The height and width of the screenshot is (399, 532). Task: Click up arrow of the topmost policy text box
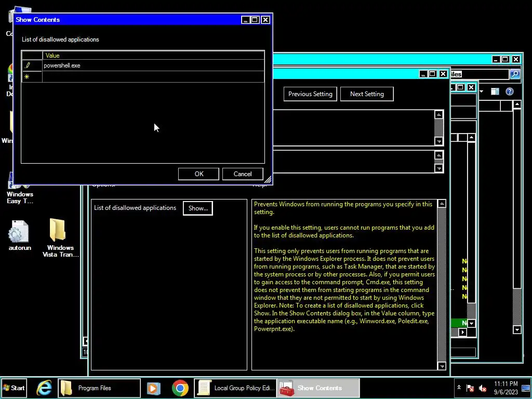(x=438, y=115)
